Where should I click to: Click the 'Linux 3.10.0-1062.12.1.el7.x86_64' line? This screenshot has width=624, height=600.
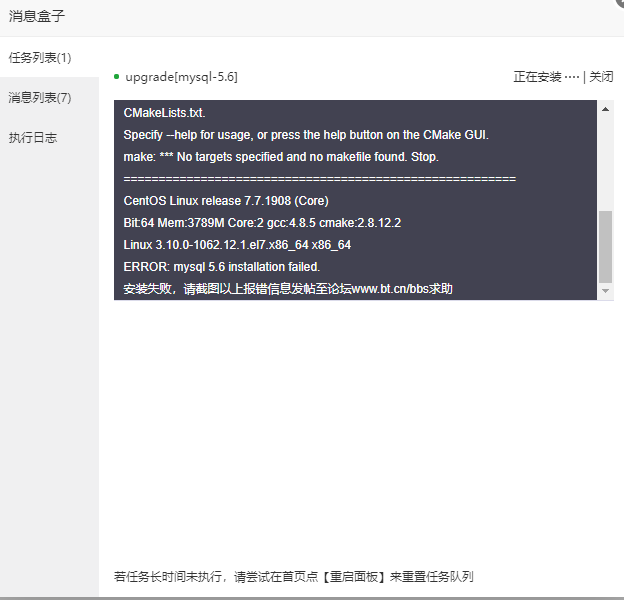coord(237,245)
